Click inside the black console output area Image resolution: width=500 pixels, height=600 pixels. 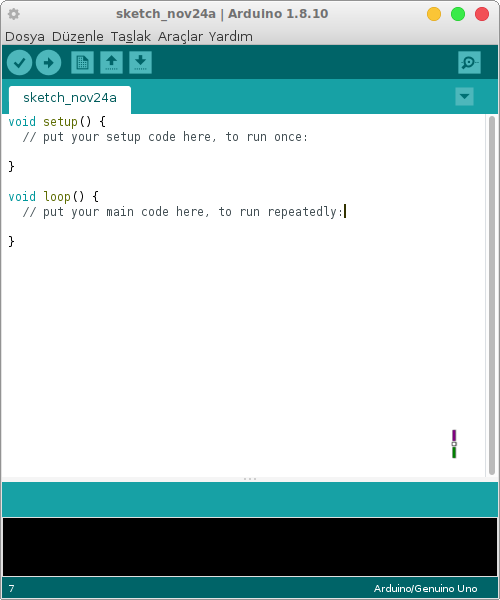(250, 547)
